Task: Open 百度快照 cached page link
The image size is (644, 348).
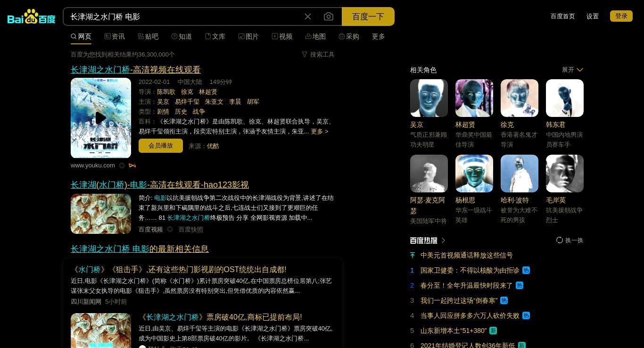Action: click(x=191, y=230)
